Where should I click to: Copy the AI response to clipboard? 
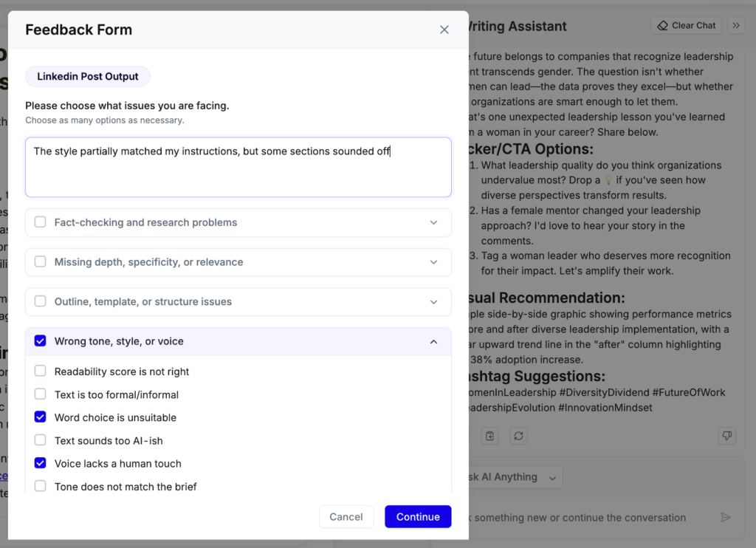pos(489,436)
